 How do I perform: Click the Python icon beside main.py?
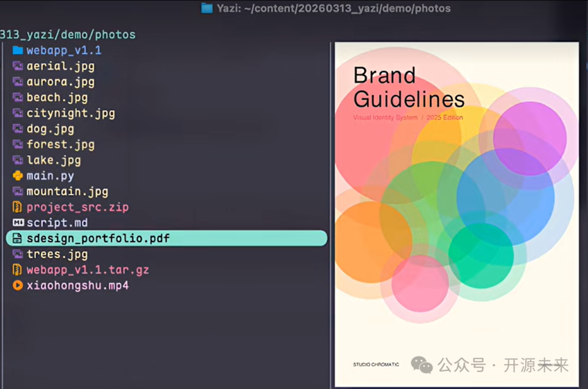[x=17, y=176]
